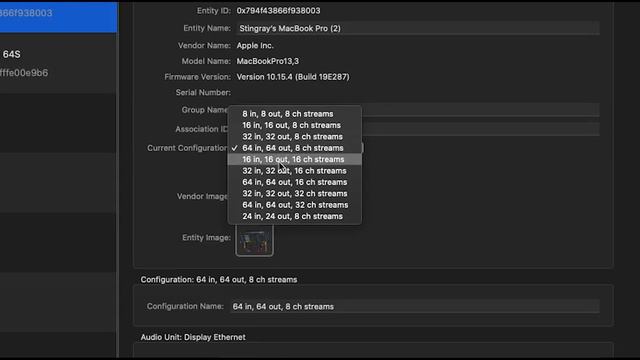Viewport: 640px width, 360px height.
Task: Click the 'Vendor Image' label
Action: point(202,196)
